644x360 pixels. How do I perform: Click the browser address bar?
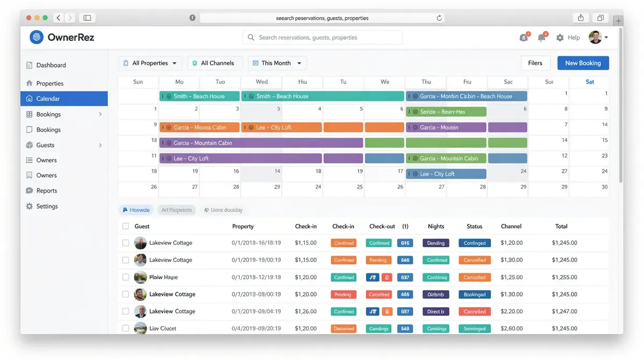(x=322, y=18)
